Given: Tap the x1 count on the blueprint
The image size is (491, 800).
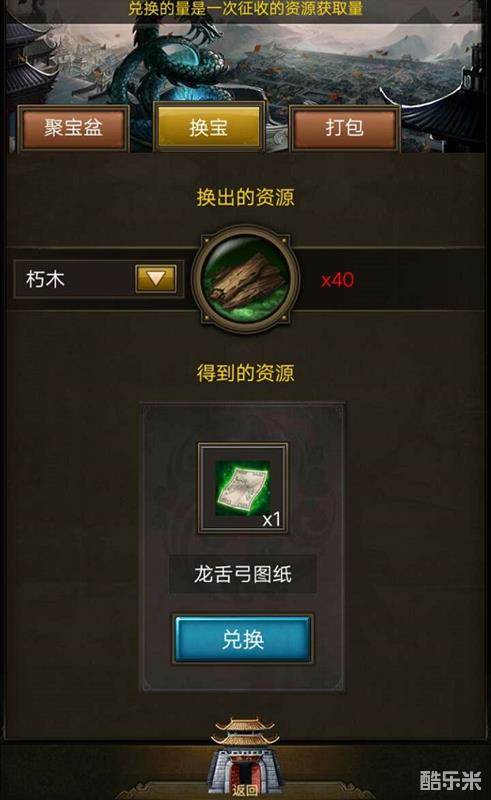Looking at the screenshot, I should click(272, 519).
